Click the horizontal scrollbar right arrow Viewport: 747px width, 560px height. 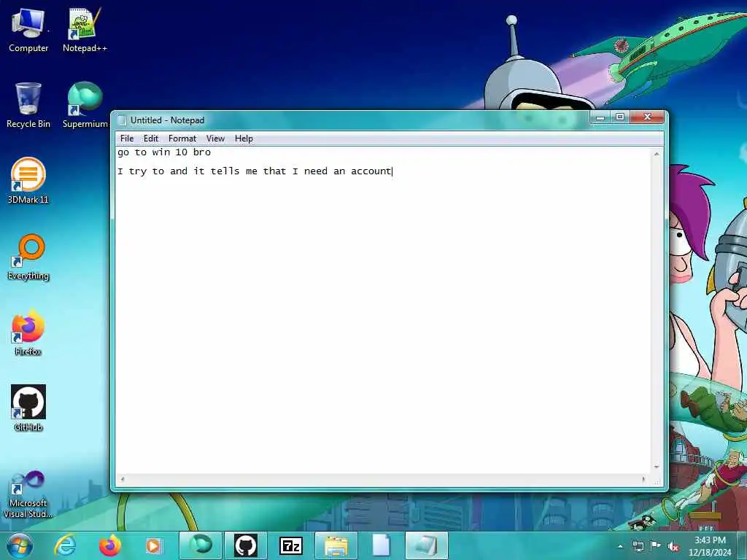click(x=644, y=480)
